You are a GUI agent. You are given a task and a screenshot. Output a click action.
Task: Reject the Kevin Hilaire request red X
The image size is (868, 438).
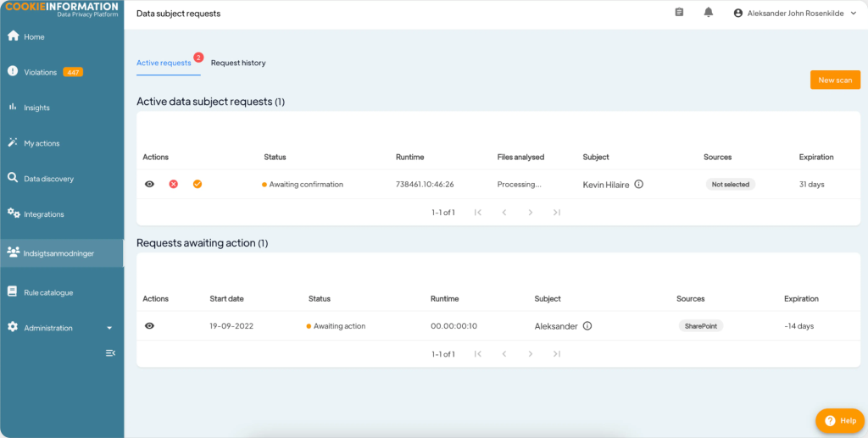click(173, 184)
